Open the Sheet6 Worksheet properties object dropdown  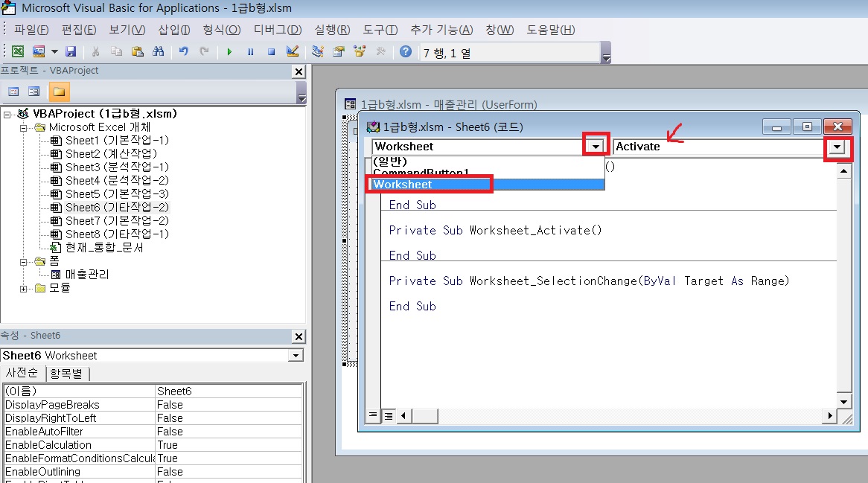pos(296,356)
